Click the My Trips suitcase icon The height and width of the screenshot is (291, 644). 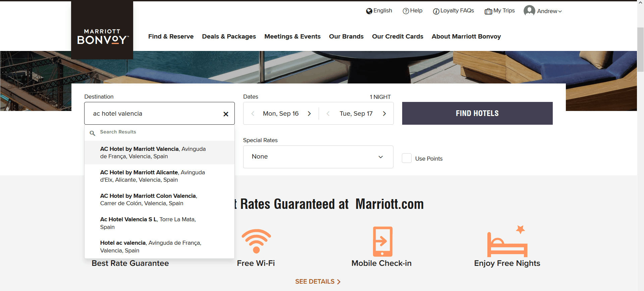(x=488, y=11)
